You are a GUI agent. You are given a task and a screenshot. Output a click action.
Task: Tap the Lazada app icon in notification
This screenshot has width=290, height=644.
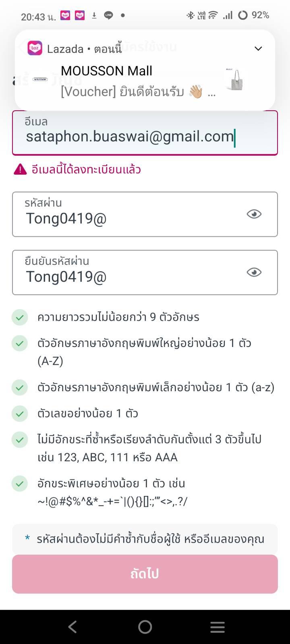[x=35, y=48]
